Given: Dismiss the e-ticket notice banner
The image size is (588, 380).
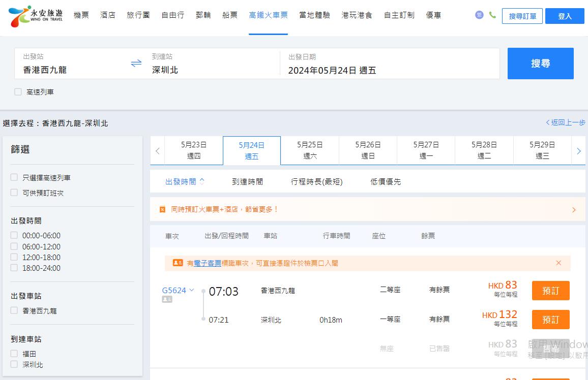Looking at the screenshot, I should click(558, 263).
